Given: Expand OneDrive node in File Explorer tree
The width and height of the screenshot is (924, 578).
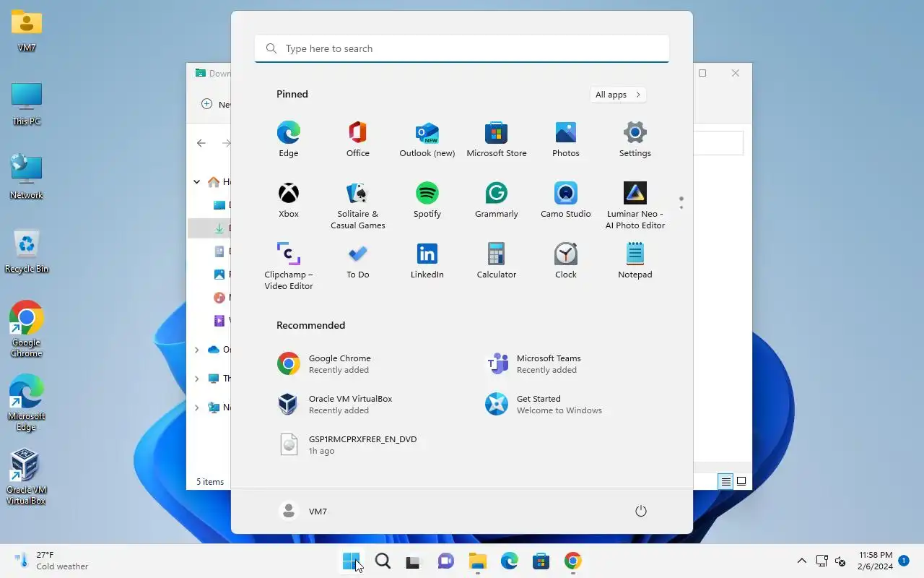Looking at the screenshot, I should [196, 350].
